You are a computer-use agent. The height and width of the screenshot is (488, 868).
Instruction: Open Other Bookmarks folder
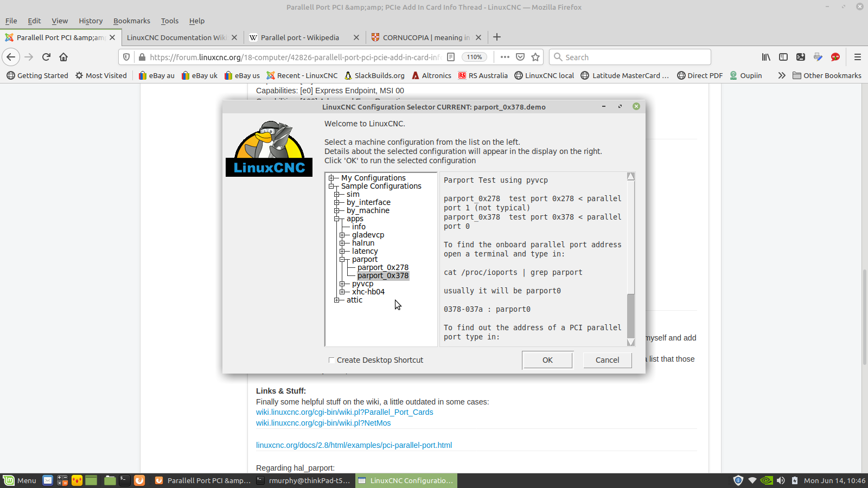tap(827, 75)
